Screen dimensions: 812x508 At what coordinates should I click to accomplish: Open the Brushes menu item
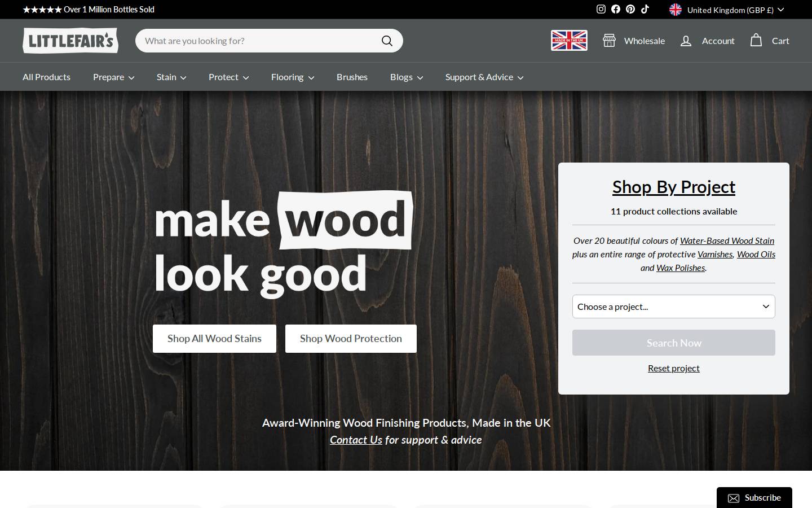coord(352,77)
